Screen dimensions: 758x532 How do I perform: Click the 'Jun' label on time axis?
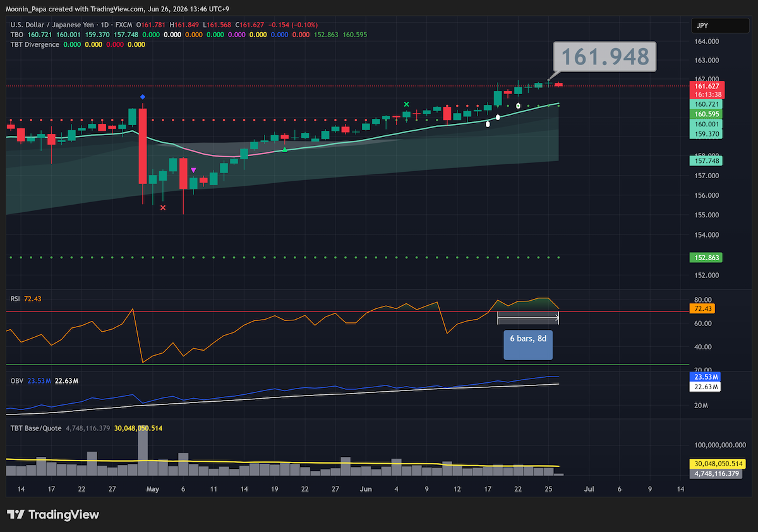[x=365, y=489]
